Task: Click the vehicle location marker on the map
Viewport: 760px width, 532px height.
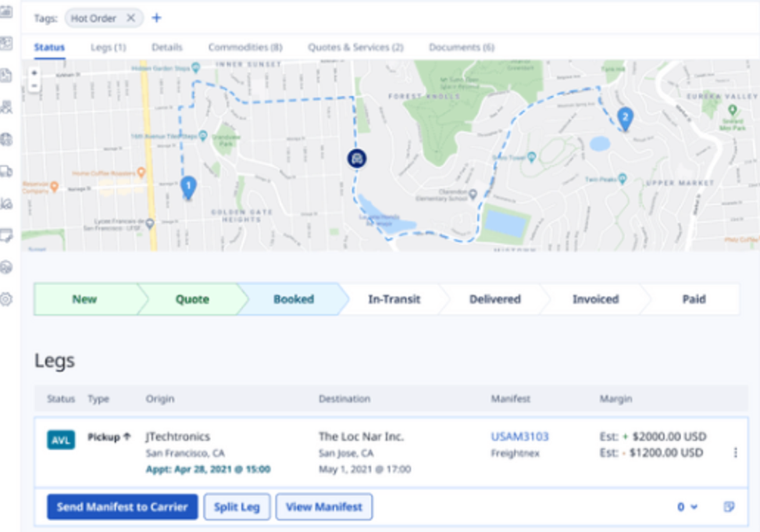Action: (357, 159)
